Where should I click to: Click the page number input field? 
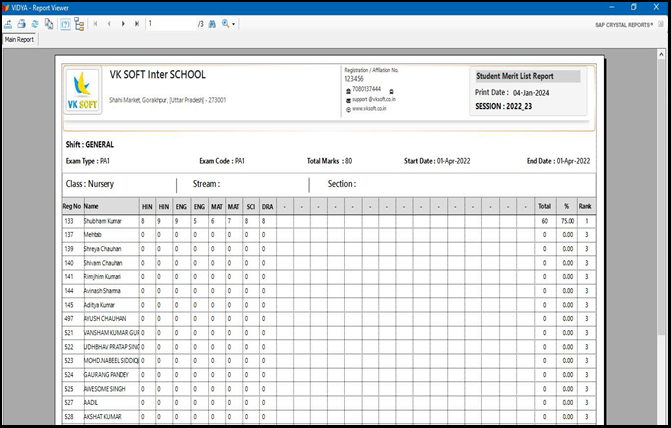[171, 24]
